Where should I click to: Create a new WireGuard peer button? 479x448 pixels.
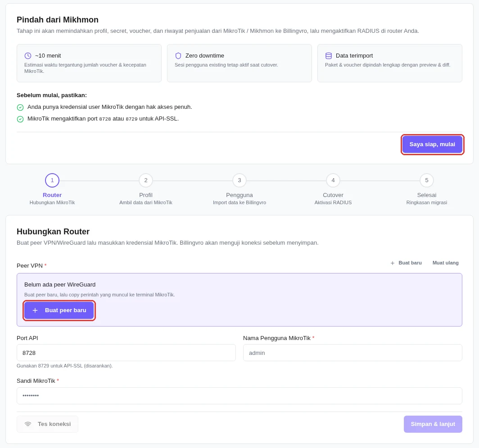click(x=59, y=310)
